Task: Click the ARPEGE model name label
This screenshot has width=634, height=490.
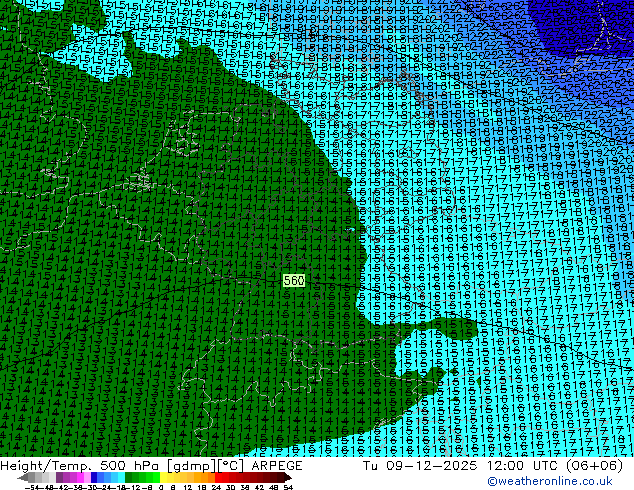Action: click(x=271, y=466)
